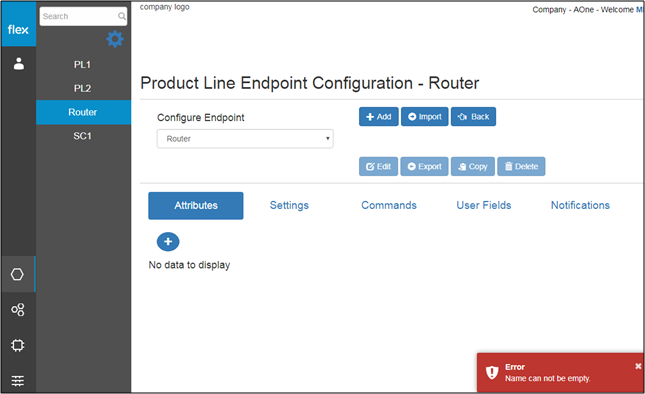The height and width of the screenshot is (394, 645).
Task: Click the chip device sidebar icon
Action: tap(18, 345)
